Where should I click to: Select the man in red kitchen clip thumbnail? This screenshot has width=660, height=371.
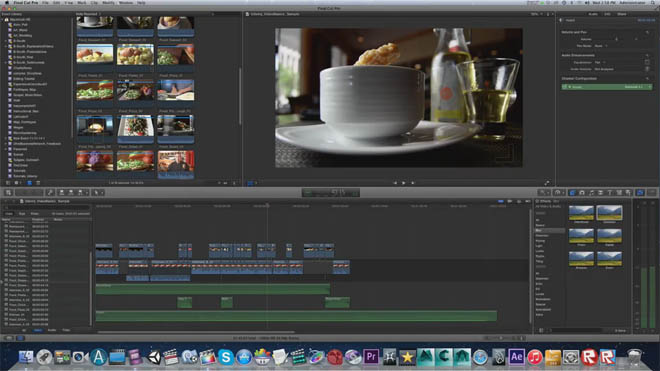(x=176, y=162)
